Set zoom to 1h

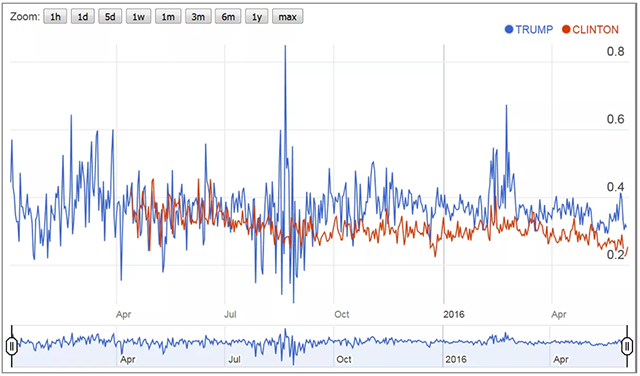click(55, 17)
